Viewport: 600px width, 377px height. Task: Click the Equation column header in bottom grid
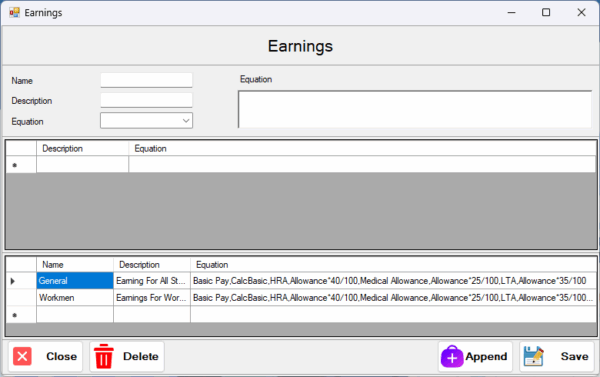[x=393, y=264]
